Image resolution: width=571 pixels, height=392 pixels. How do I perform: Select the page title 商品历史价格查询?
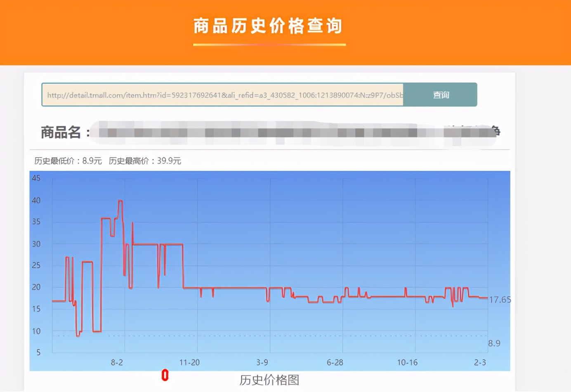(268, 26)
